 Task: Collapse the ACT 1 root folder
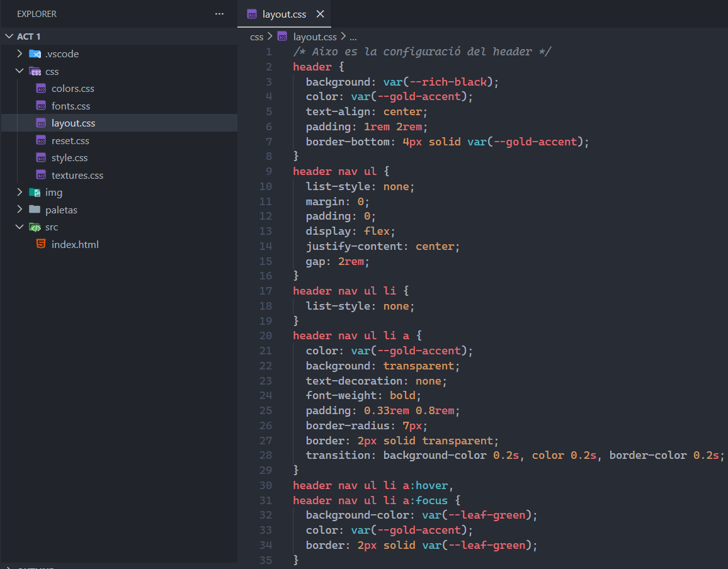coord(9,37)
